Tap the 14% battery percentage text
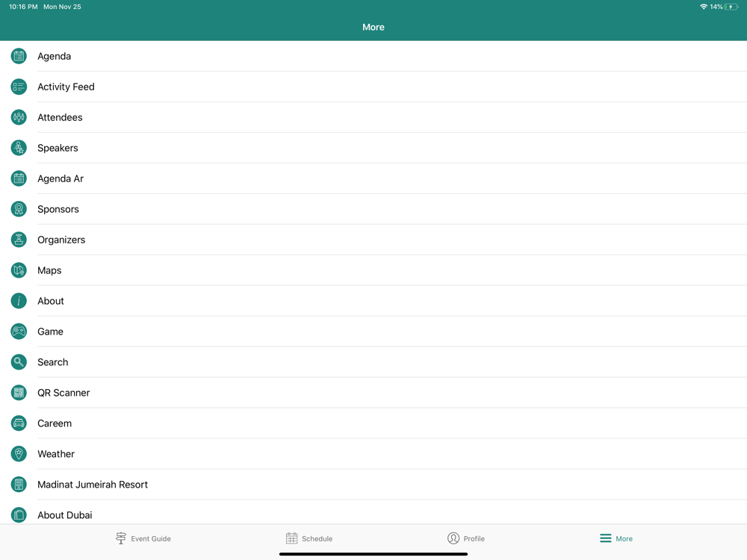747x560 pixels. [x=716, y=7]
